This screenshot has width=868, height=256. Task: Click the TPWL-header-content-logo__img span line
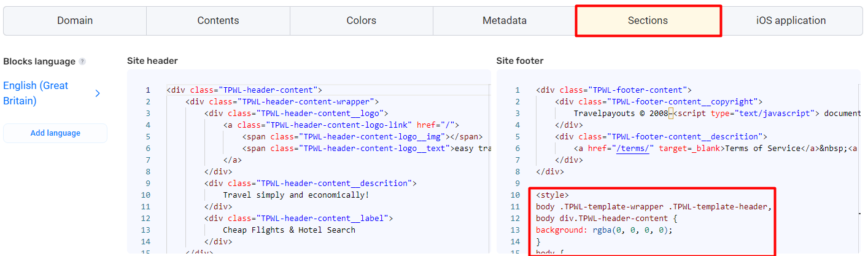click(362, 136)
